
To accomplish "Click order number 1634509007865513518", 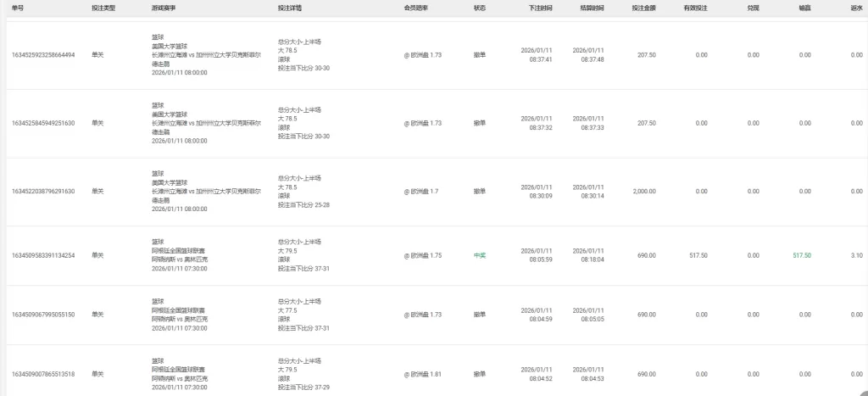I will (43, 374).
